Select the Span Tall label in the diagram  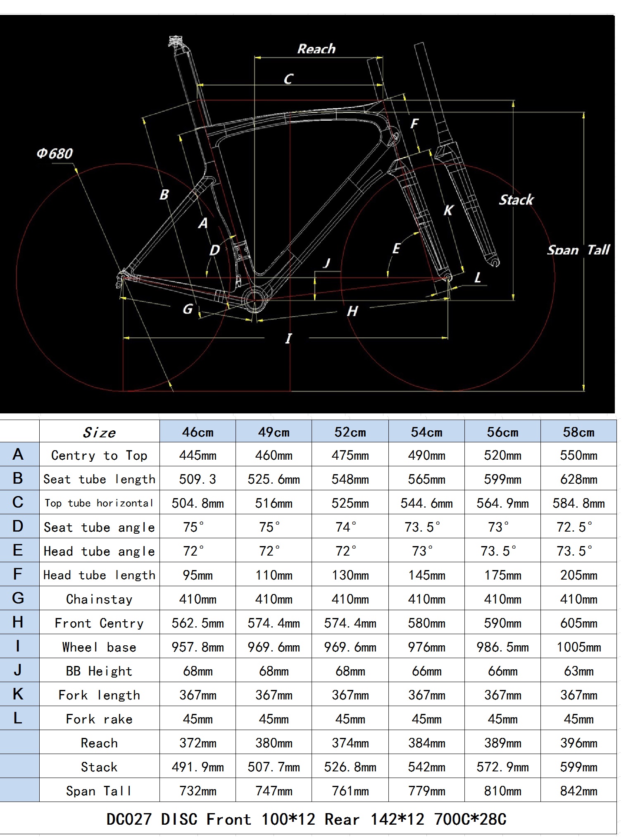click(x=578, y=250)
